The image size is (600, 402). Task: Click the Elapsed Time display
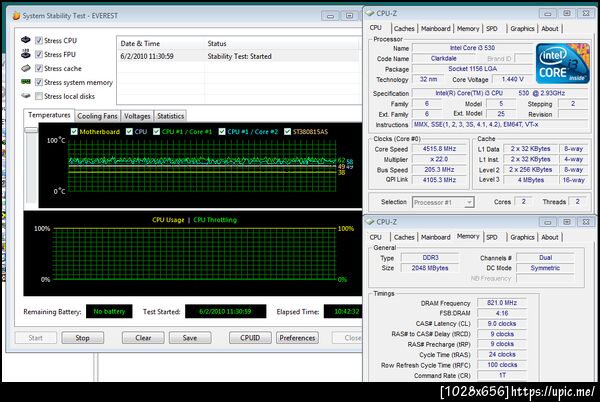[343, 311]
